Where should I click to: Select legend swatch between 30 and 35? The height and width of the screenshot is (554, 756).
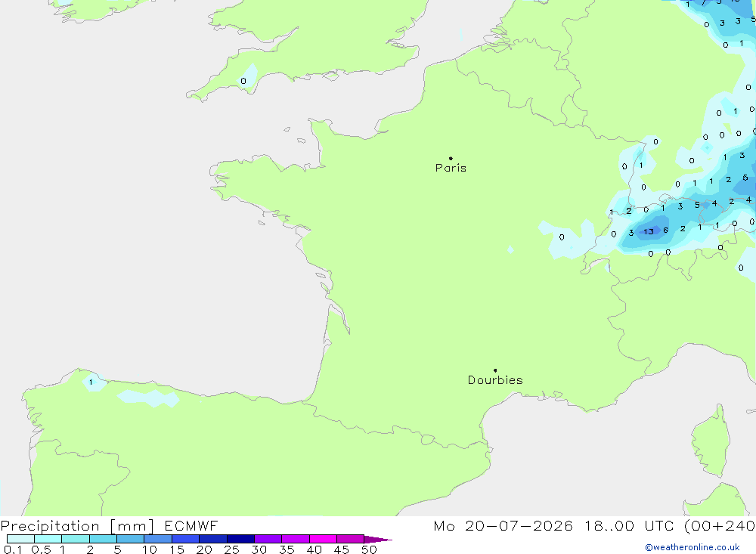(268, 539)
